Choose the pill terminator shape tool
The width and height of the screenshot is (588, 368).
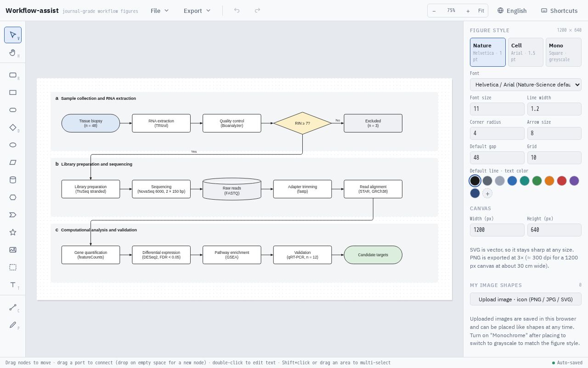click(x=13, y=110)
